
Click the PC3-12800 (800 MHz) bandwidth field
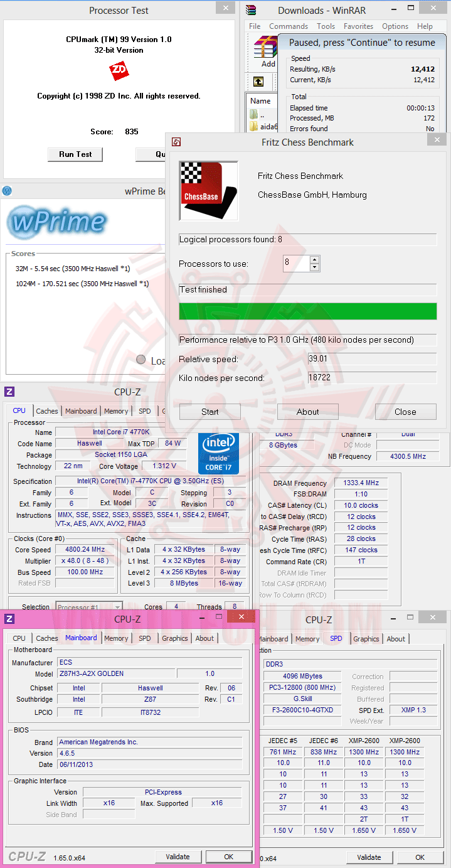coord(303,687)
